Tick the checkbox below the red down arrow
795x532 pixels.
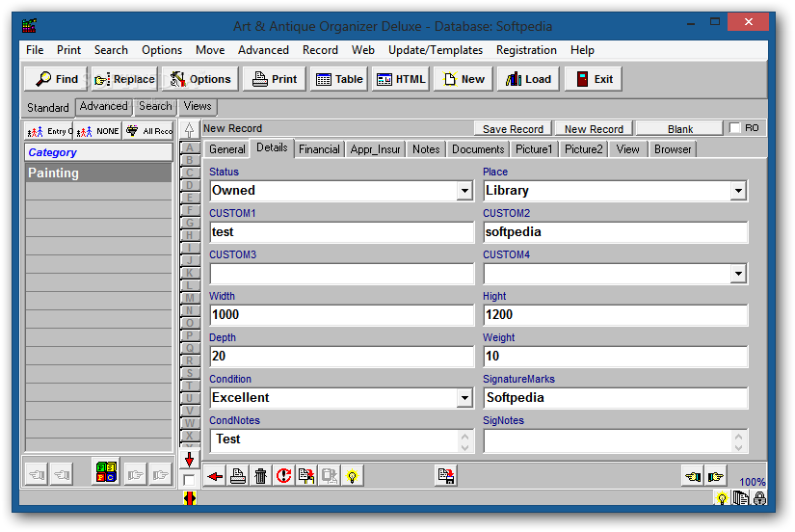coord(189,479)
